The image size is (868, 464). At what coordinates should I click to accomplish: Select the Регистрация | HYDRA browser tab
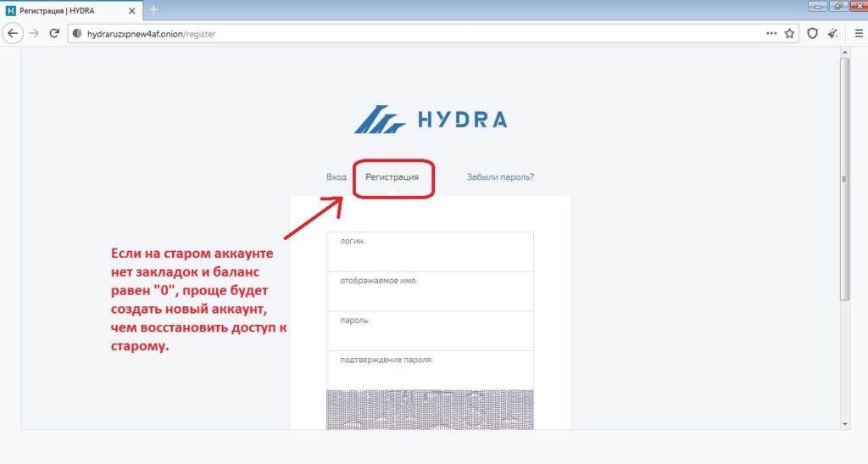point(70,10)
